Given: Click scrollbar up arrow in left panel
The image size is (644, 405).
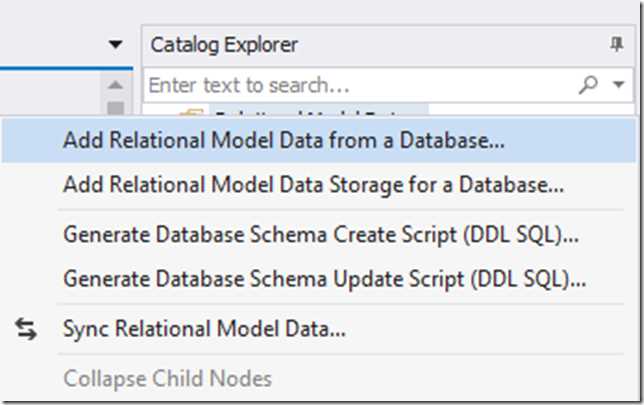Looking at the screenshot, I should pyautogui.click(x=115, y=85).
